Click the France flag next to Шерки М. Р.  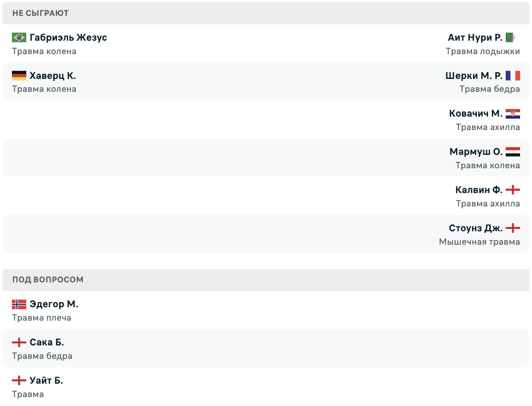pyautogui.click(x=513, y=75)
